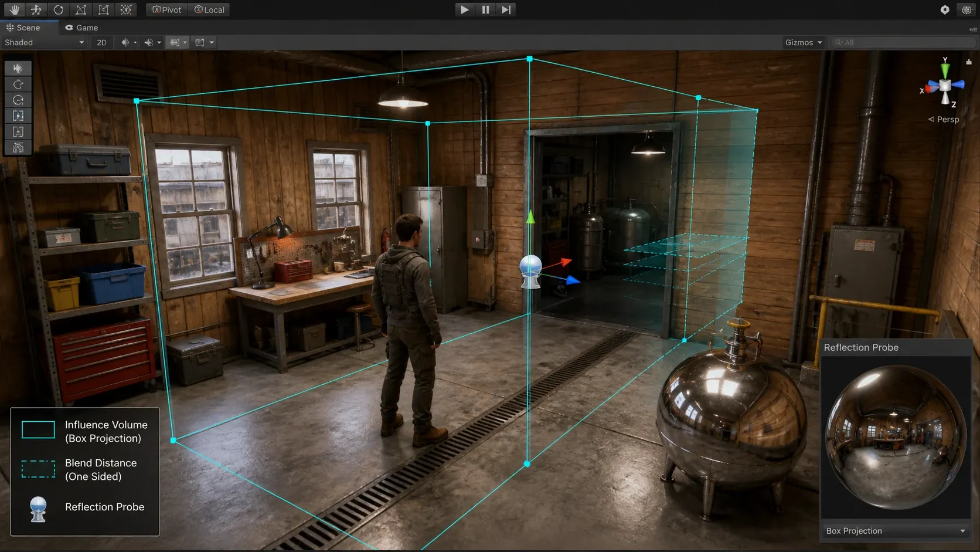Select the Rect Transform tool
Screen dimensions: 980x552
pos(103,9)
